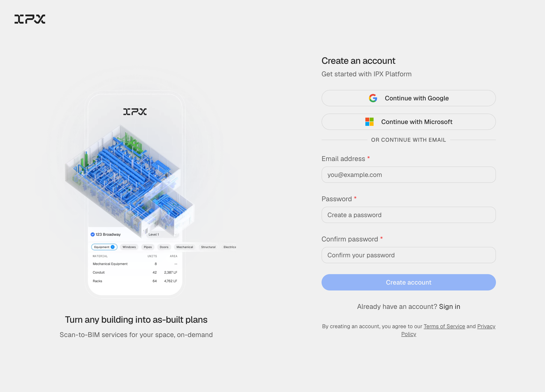The height and width of the screenshot is (392, 545).
Task: Select the Windows category chip
Action: coord(129,247)
